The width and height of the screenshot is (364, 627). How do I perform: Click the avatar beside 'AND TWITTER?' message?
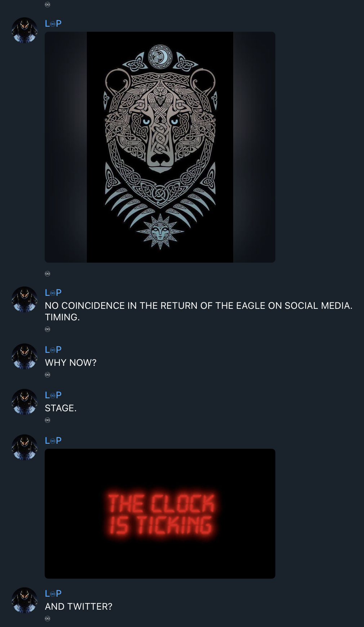[25, 600]
